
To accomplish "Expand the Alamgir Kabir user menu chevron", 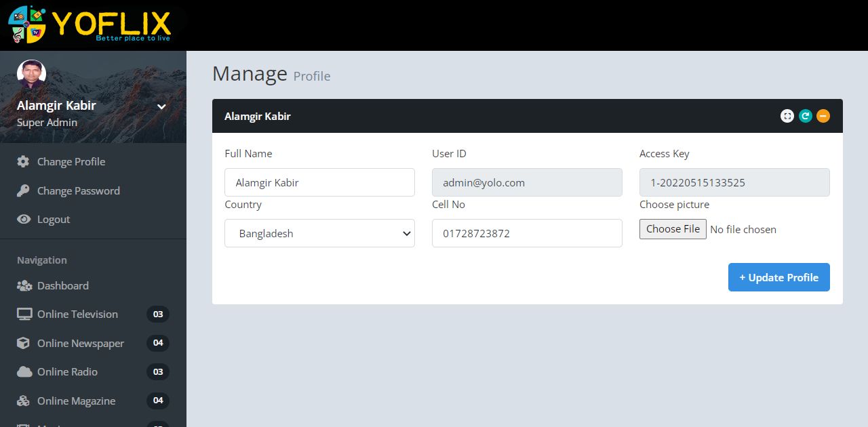I will [x=161, y=106].
